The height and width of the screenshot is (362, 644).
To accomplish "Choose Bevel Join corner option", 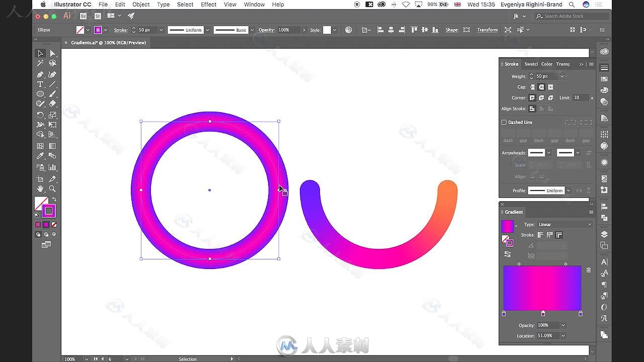I will (x=550, y=98).
